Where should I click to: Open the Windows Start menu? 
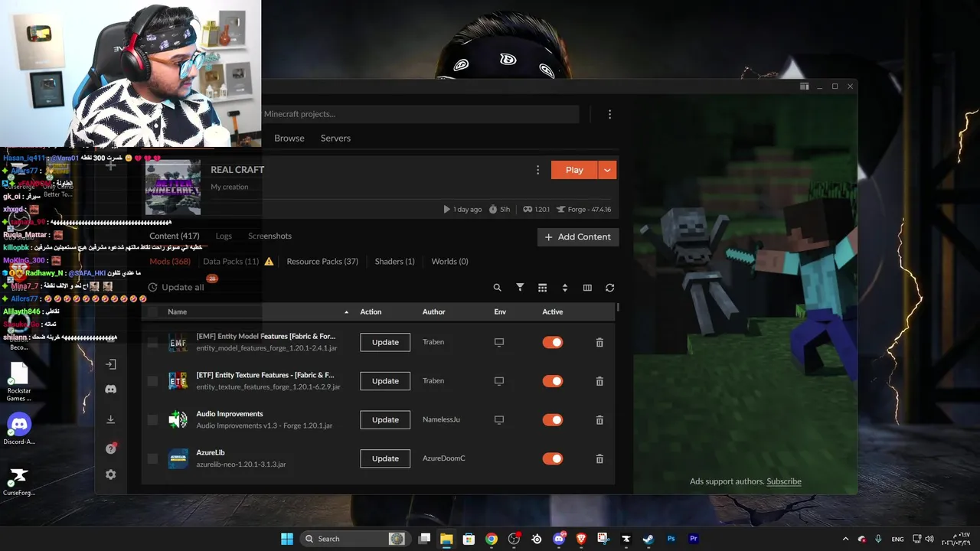[x=286, y=539]
